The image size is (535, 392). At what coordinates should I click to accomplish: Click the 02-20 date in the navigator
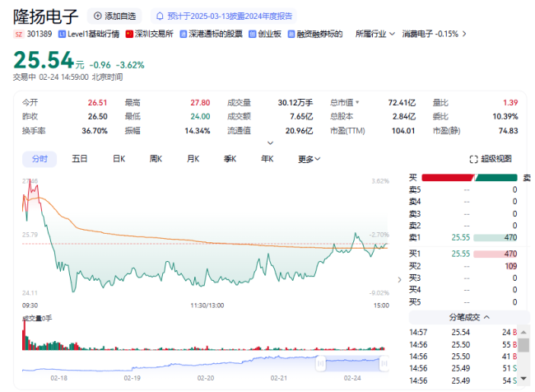(206, 378)
